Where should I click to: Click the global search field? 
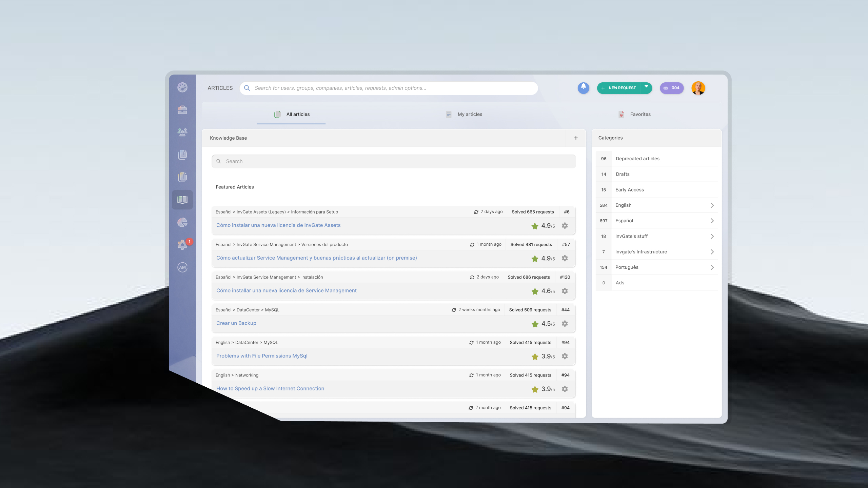389,88
